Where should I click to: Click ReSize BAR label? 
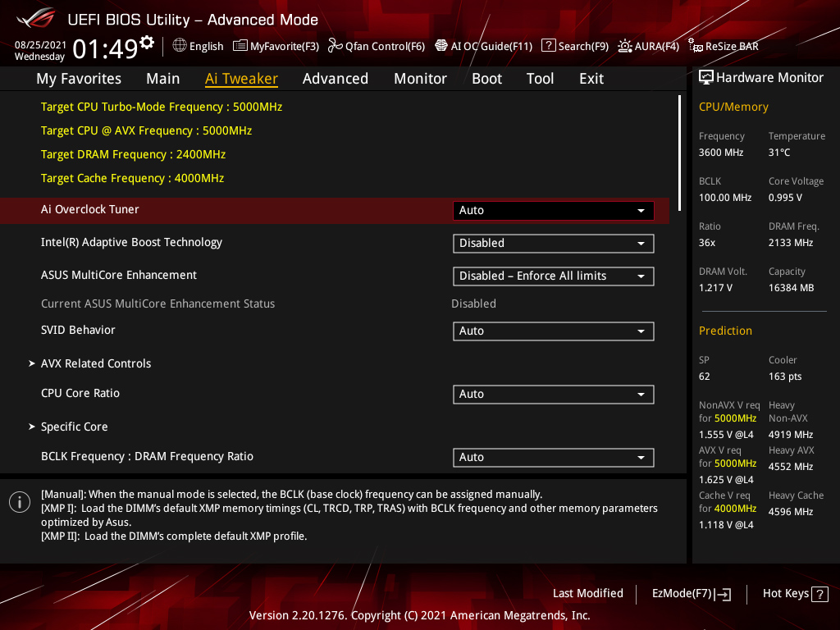(732, 46)
